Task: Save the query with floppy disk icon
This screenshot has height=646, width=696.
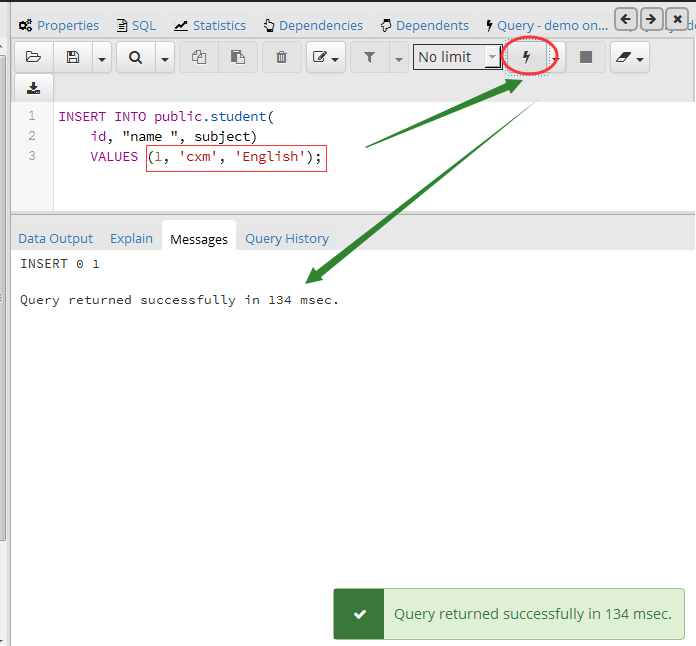Action: (x=73, y=57)
